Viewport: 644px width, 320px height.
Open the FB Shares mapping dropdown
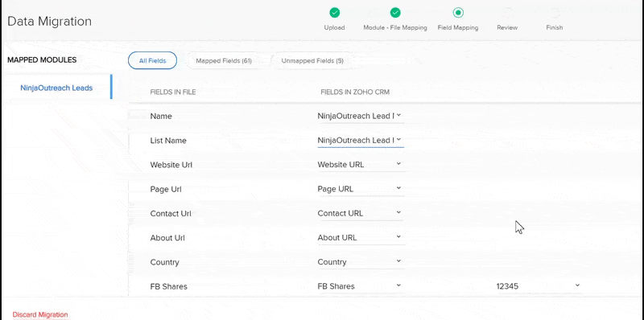tap(360, 286)
